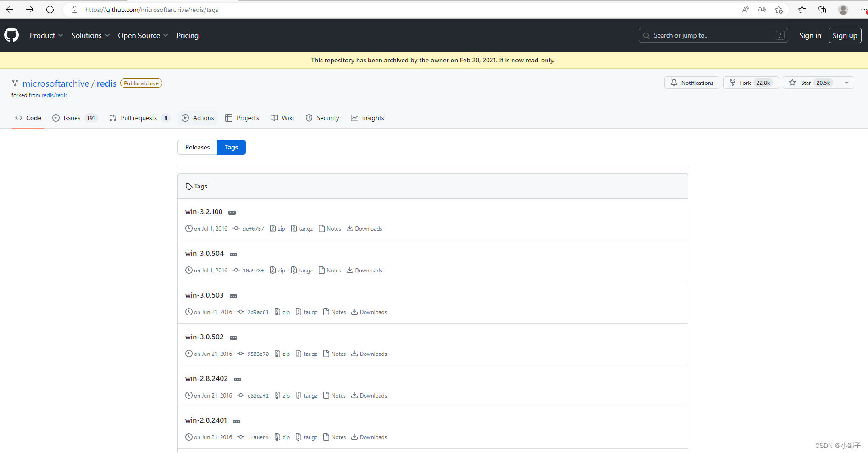The height and width of the screenshot is (453, 868).
Task: Open the Security tab
Action: point(322,118)
